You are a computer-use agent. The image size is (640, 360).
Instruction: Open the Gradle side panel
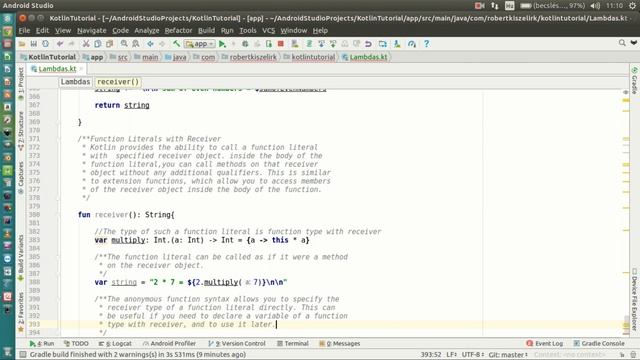634,80
